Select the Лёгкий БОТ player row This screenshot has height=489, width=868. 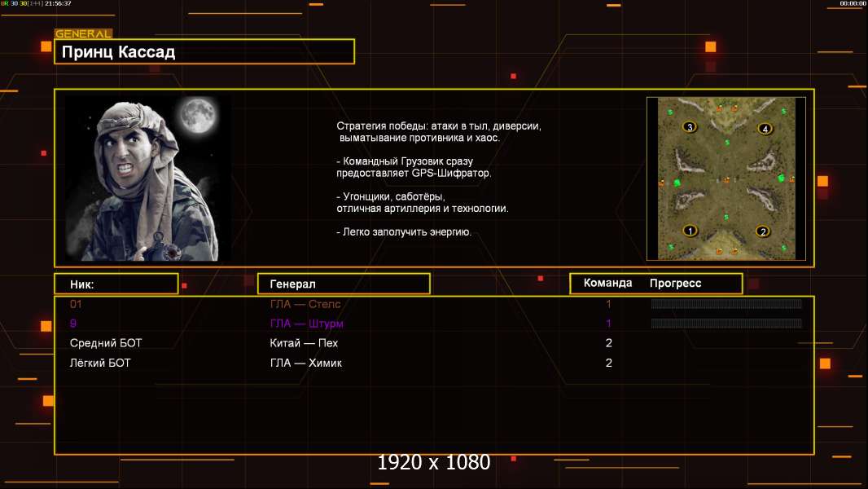coord(434,363)
